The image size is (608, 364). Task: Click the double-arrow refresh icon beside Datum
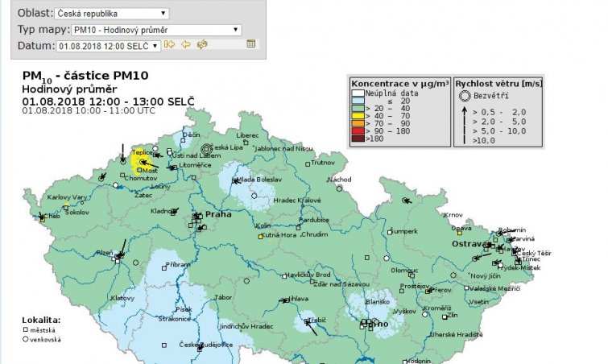(x=201, y=45)
